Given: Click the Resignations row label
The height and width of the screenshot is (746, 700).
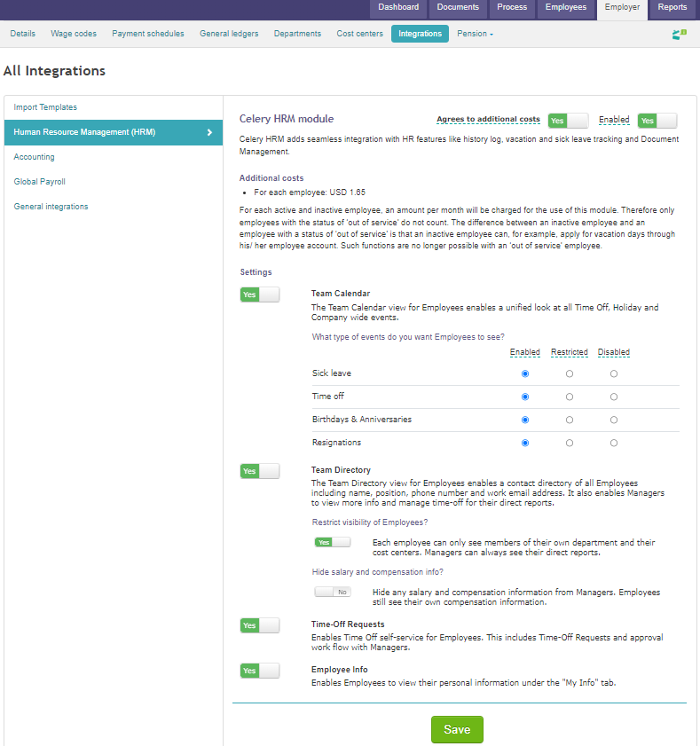Looking at the screenshot, I should [336, 443].
